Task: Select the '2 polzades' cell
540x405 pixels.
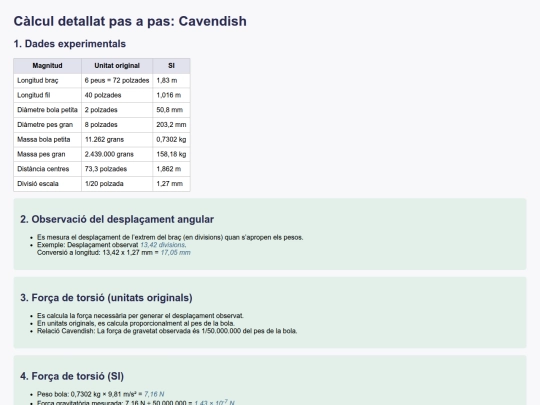Action: click(x=117, y=110)
